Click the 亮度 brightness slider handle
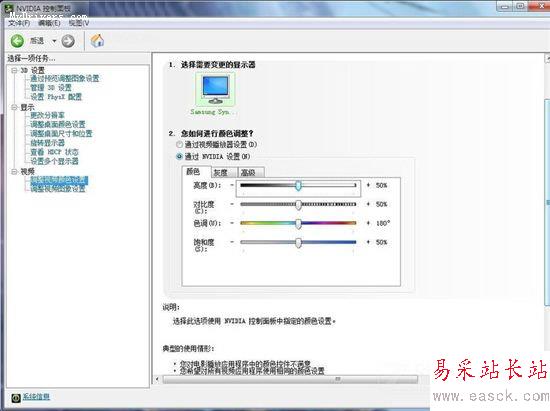Image resolution: width=550 pixels, height=411 pixels. (x=298, y=186)
